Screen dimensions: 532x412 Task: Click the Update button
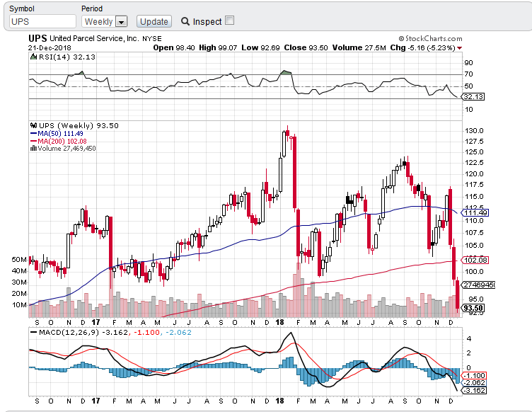(x=154, y=21)
